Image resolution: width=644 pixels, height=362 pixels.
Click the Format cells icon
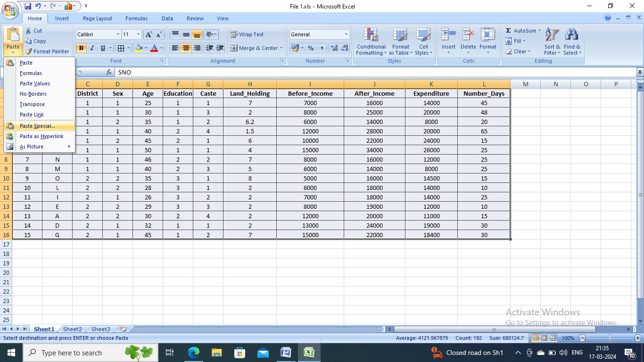tap(488, 34)
